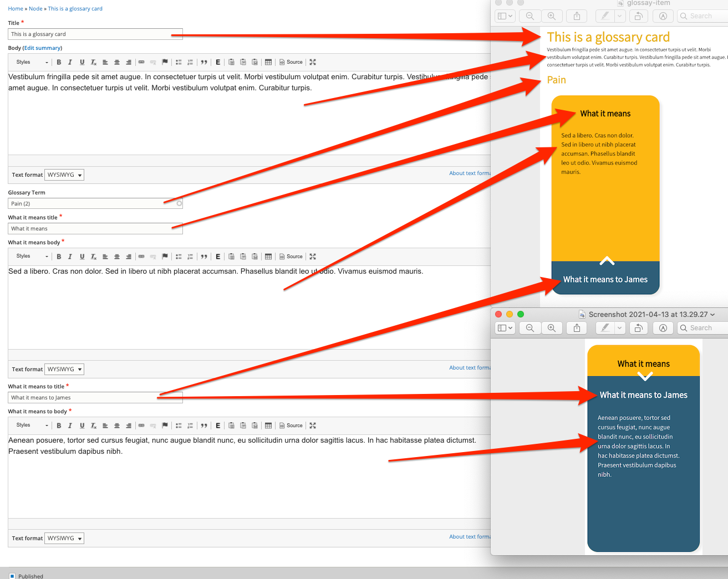
Task: Click inside the What it means to body text area
Action: coord(250,476)
